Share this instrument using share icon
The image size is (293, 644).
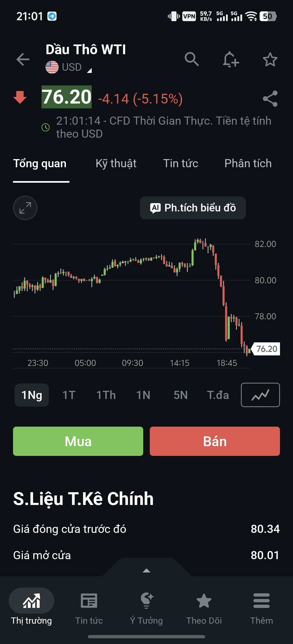tap(270, 99)
